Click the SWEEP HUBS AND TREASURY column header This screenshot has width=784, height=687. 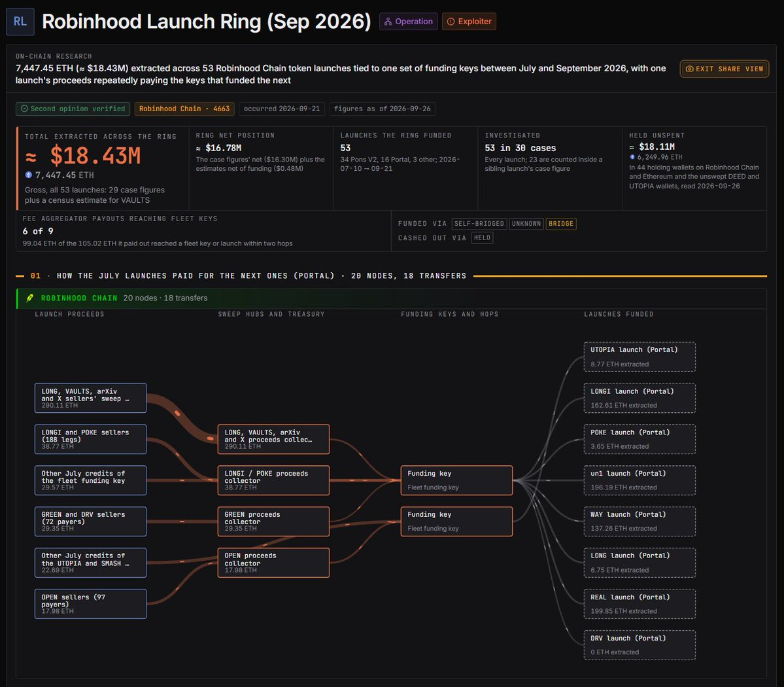[x=271, y=314]
